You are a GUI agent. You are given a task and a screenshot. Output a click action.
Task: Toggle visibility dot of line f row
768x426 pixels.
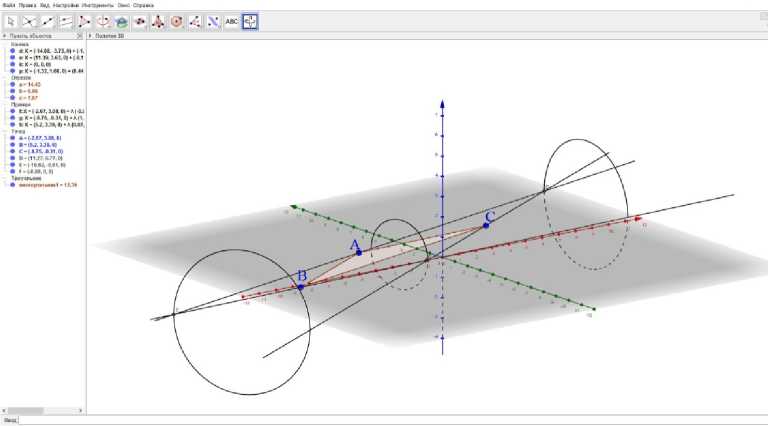click(x=13, y=111)
